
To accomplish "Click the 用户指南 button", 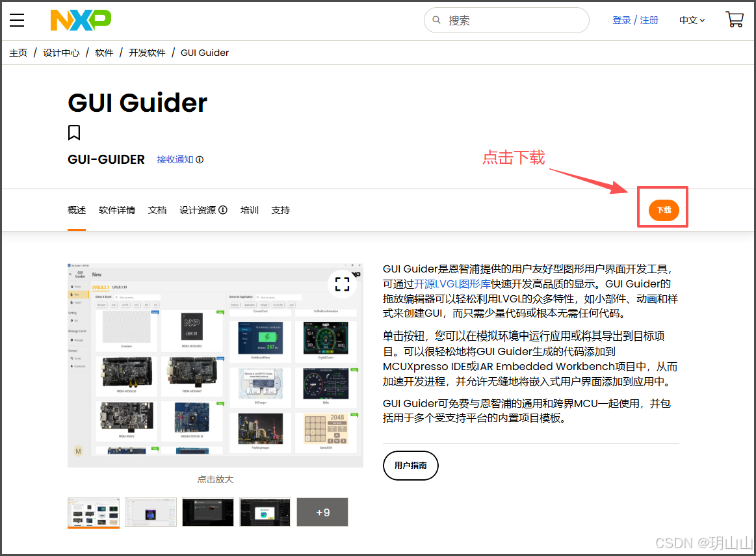I will click(x=411, y=466).
